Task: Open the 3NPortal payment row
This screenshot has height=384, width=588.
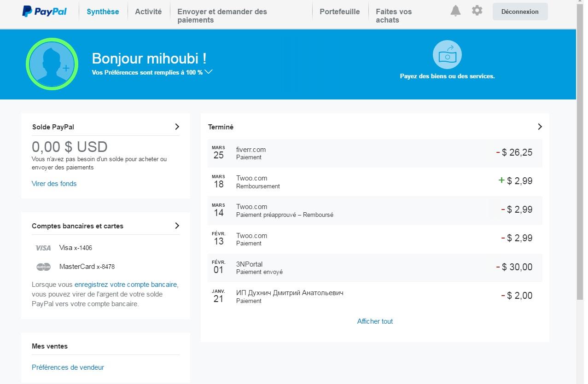Action: pyautogui.click(x=375, y=268)
